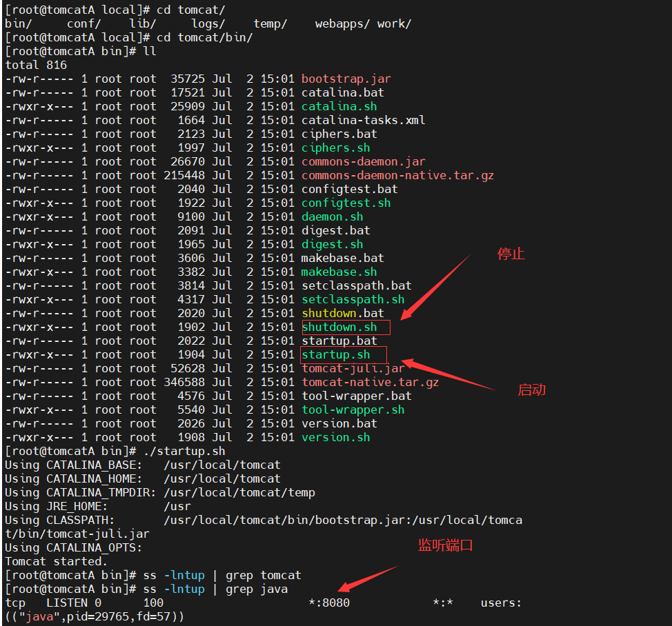Select the "JRE_HOME:" label

pos(77,506)
